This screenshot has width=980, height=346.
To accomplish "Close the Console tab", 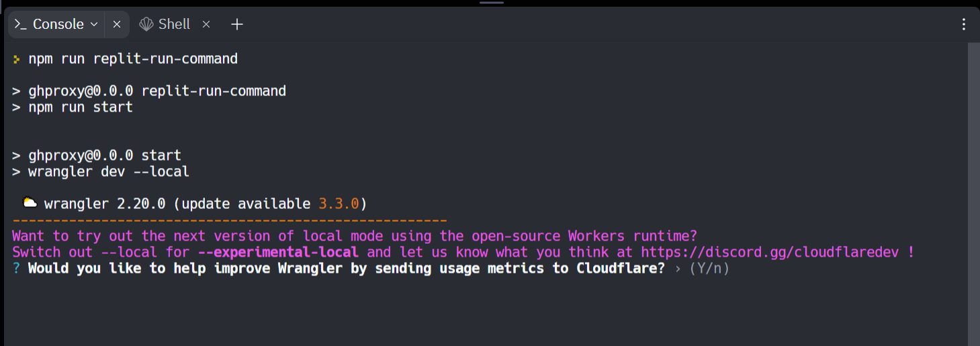I will (x=117, y=24).
